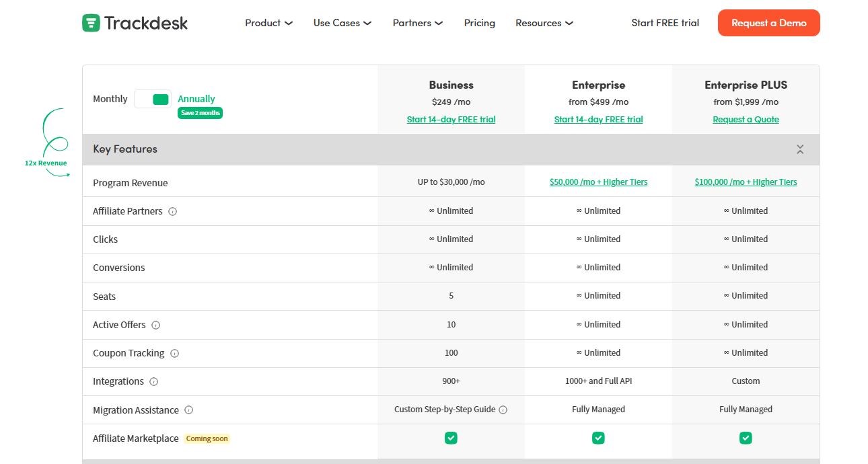Click Enterprise PLUS Affiliate Marketplace checkmark
Screen dimensions: 868x464
[746, 438]
